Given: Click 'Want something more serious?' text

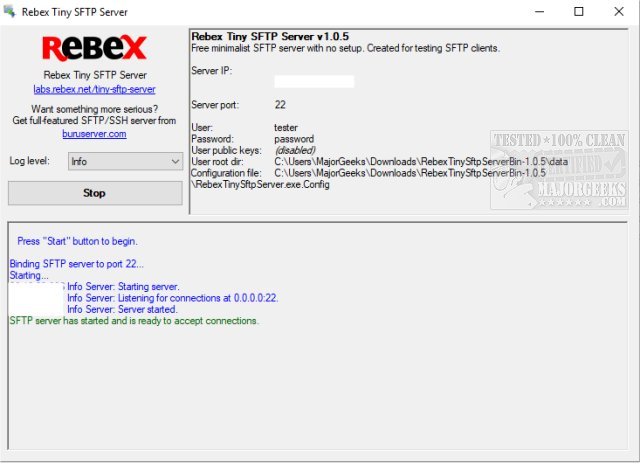Looking at the screenshot, I should 94,109.
